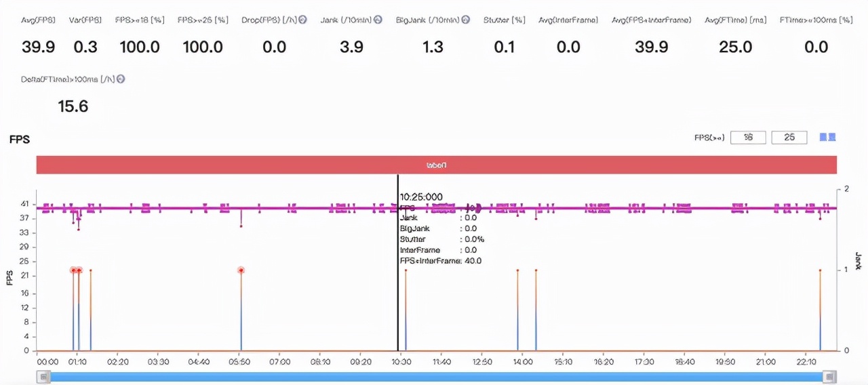The width and height of the screenshot is (868, 385).
Task: Click the Avg(FPS+InterFrame) value 39.9
Action: 652,47
